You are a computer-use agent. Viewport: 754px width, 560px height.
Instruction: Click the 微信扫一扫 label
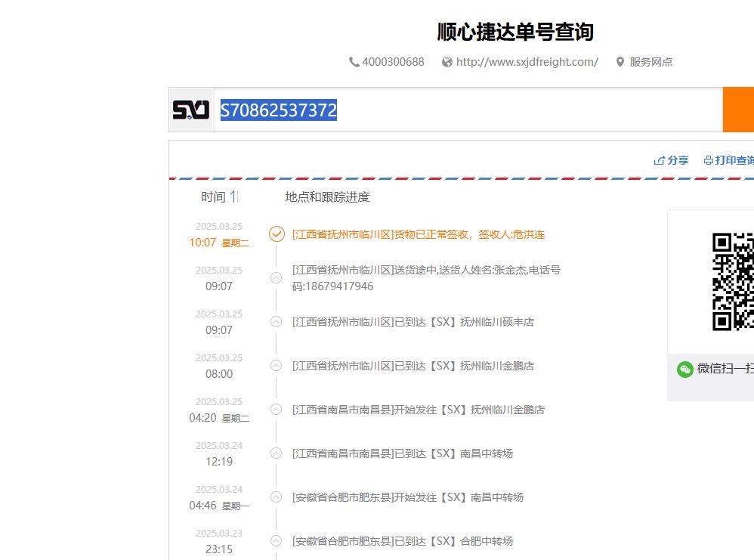(725, 369)
